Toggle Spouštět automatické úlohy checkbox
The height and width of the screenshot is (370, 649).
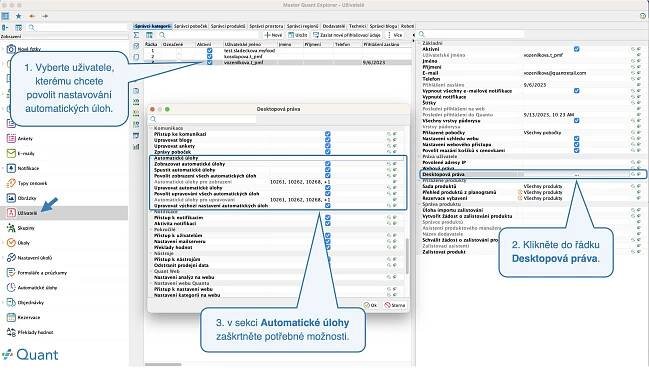tap(328, 170)
